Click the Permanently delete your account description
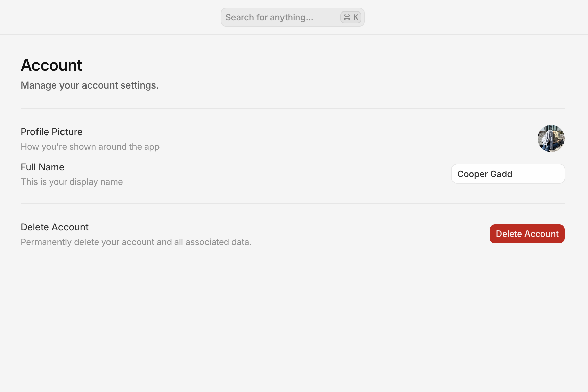 click(136, 242)
